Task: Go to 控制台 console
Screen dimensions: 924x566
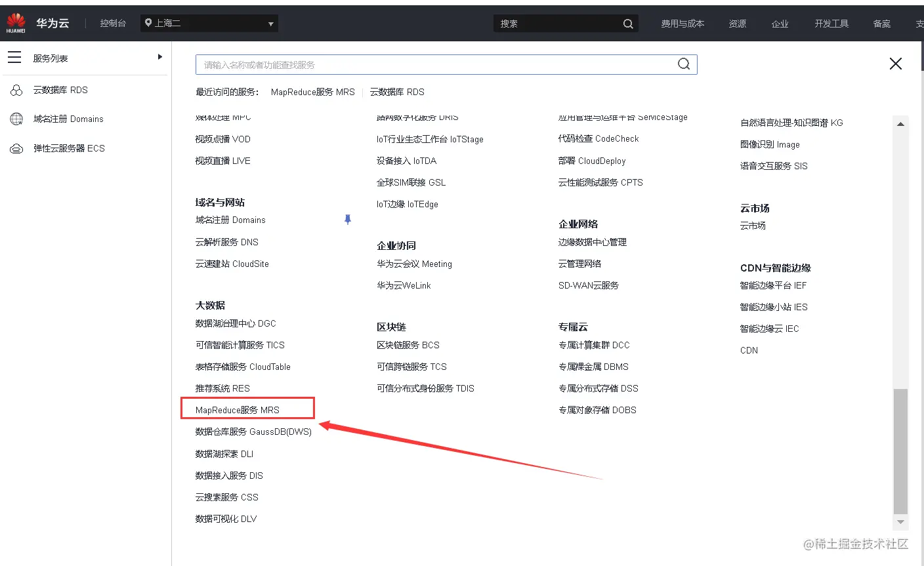Action: tap(113, 23)
